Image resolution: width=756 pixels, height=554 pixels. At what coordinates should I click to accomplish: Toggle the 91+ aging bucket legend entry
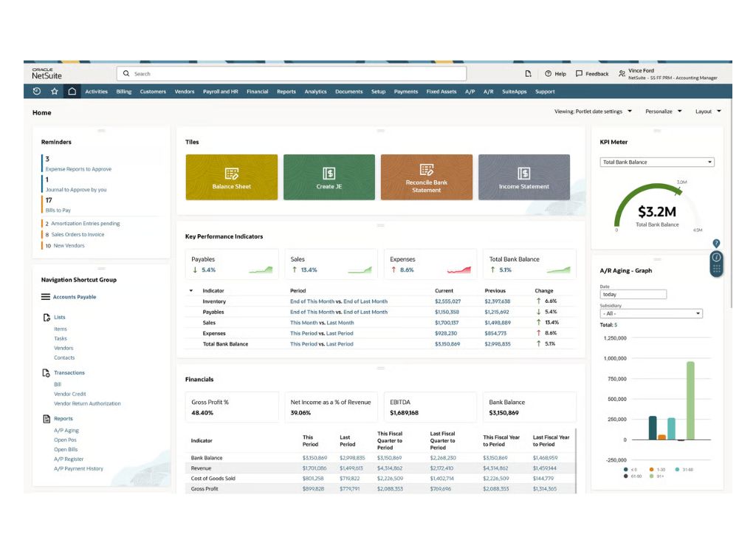pyautogui.click(x=659, y=476)
